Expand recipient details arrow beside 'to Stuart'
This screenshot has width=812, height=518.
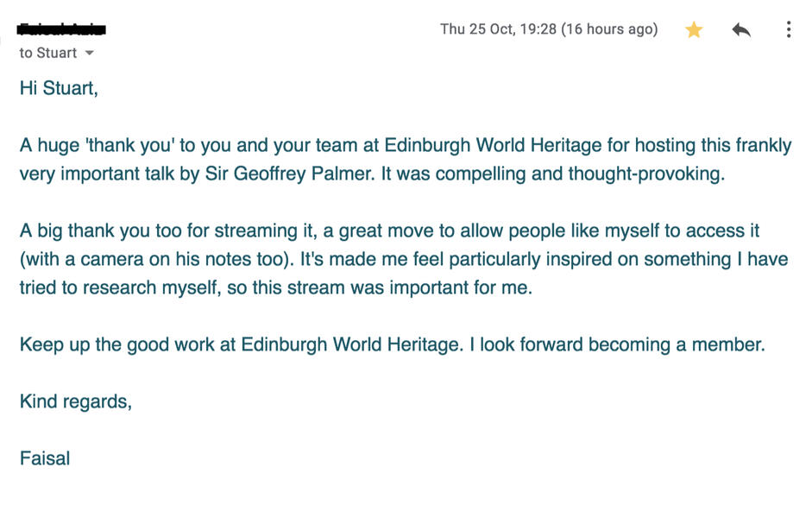click(90, 54)
